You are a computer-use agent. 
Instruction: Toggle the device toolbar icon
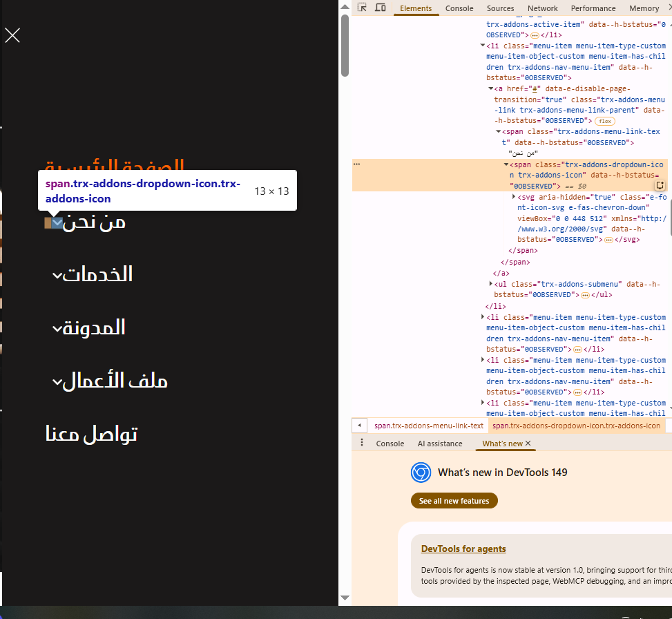tap(381, 8)
